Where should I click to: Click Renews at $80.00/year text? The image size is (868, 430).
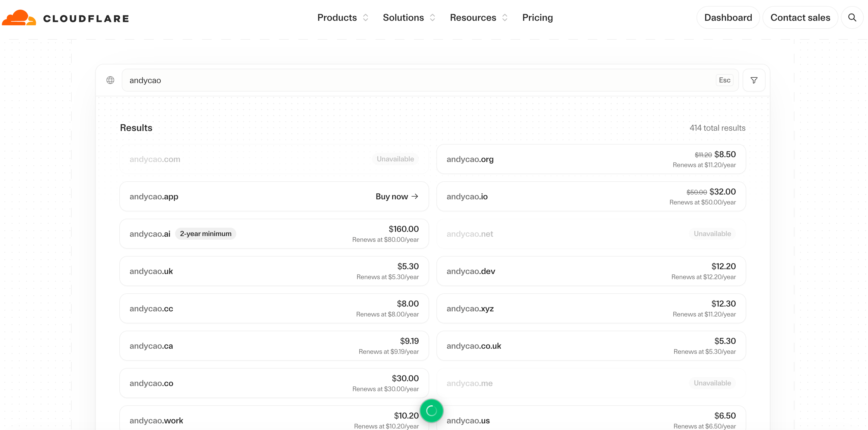tap(385, 240)
